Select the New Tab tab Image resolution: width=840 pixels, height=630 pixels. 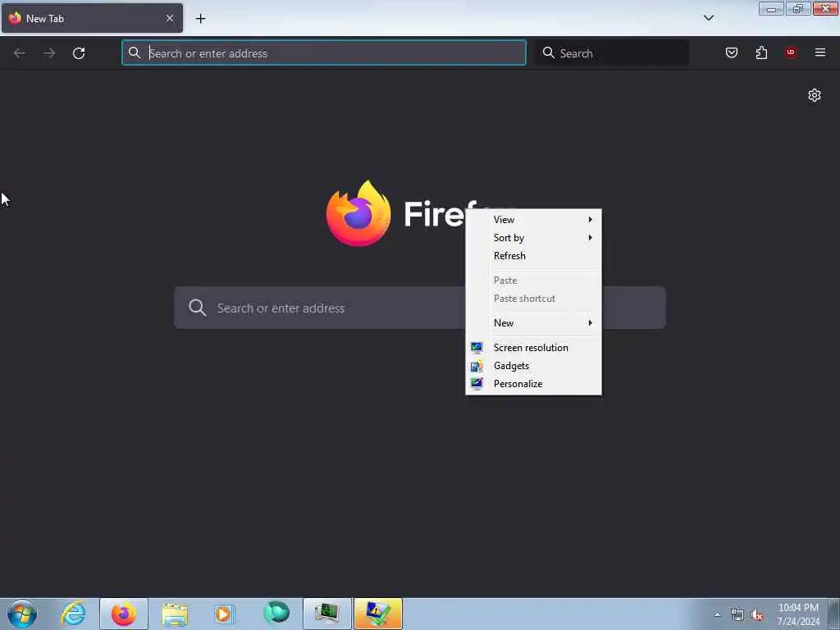click(x=92, y=18)
